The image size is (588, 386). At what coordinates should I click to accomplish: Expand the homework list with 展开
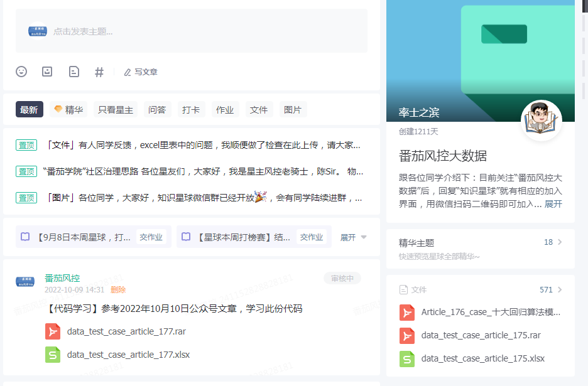353,237
